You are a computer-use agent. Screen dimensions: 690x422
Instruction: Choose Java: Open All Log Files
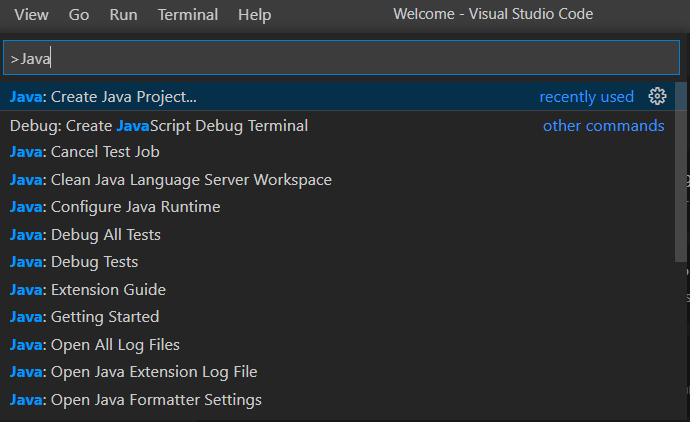pyautogui.click(x=95, y=345)
